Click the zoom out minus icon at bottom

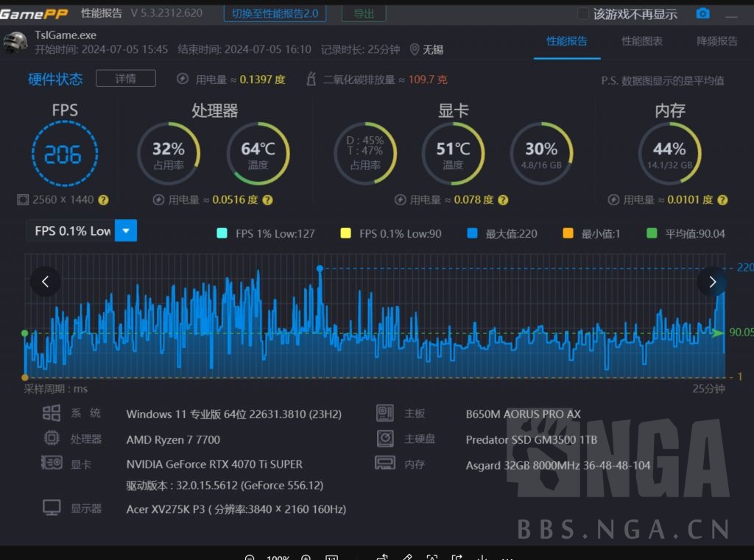250,557
